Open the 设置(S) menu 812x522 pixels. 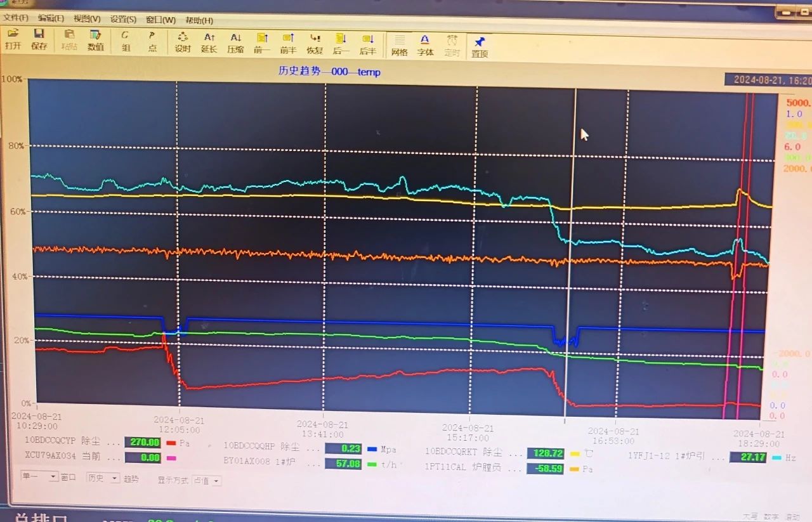coord(123,20)
